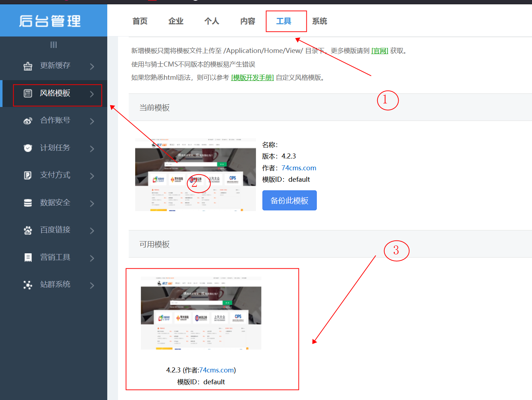Click the 支付方式 payment icon
532x400 pixels.
[x=28, y=175]
